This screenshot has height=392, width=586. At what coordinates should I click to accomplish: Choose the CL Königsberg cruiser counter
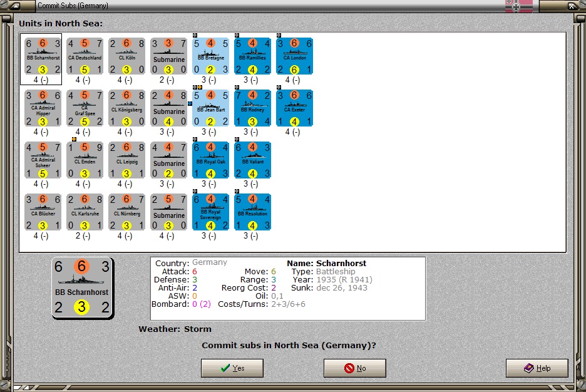tap(126, 108)
